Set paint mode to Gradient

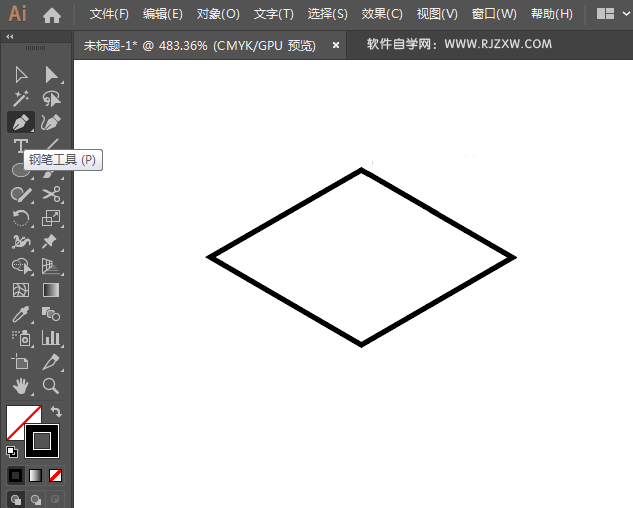(36, 476)
